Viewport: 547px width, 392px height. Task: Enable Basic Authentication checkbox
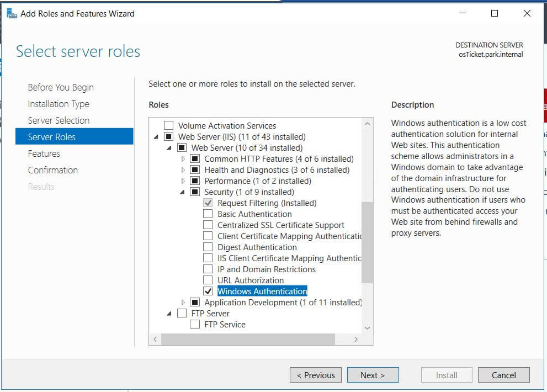click(x=208, y=214)
